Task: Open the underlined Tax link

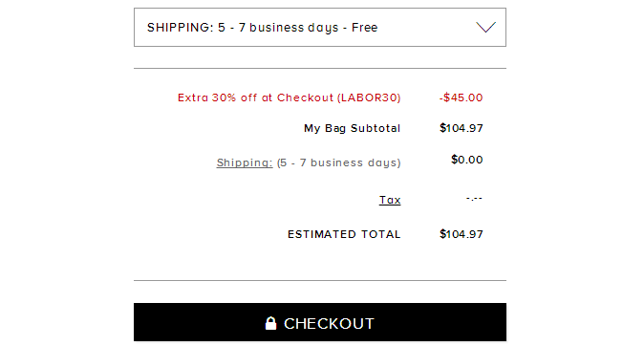Action: click(390, 200)
